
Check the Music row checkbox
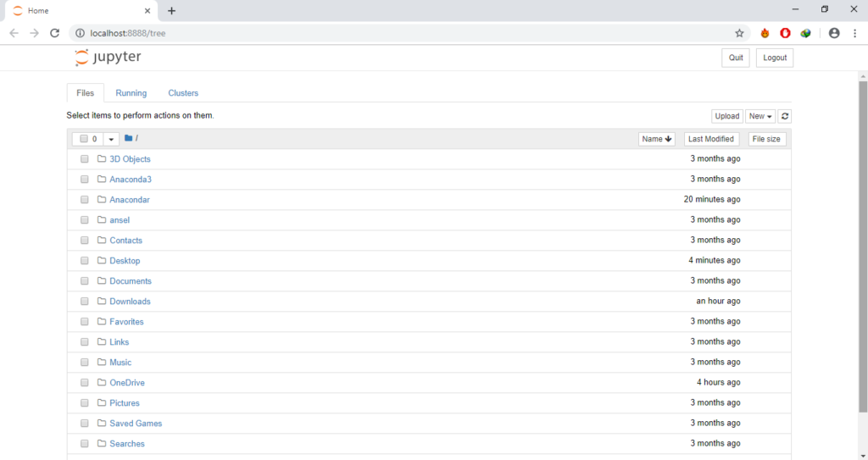[x=84, y=363]
